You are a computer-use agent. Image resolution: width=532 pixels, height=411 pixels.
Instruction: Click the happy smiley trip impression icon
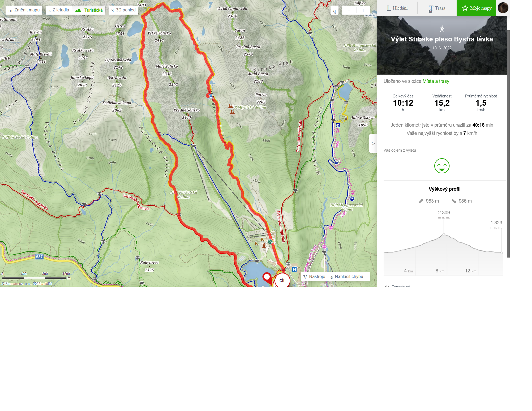tap(442, 166)
